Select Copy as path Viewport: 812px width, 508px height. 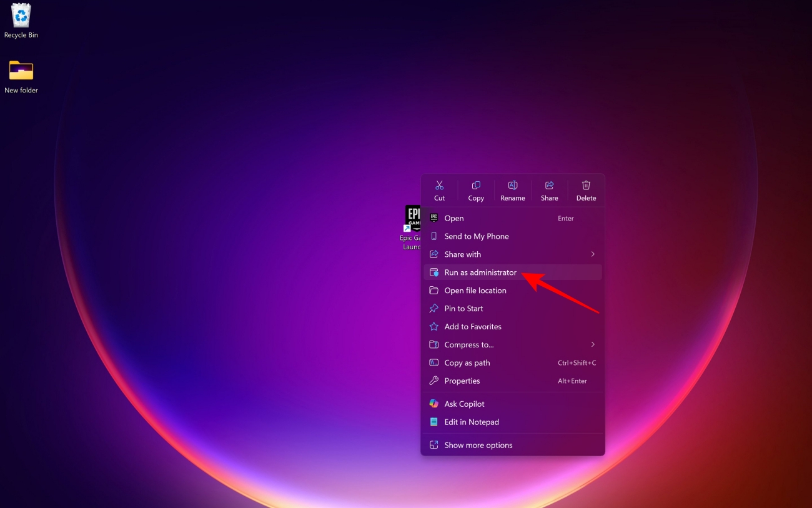coord(513,363)
